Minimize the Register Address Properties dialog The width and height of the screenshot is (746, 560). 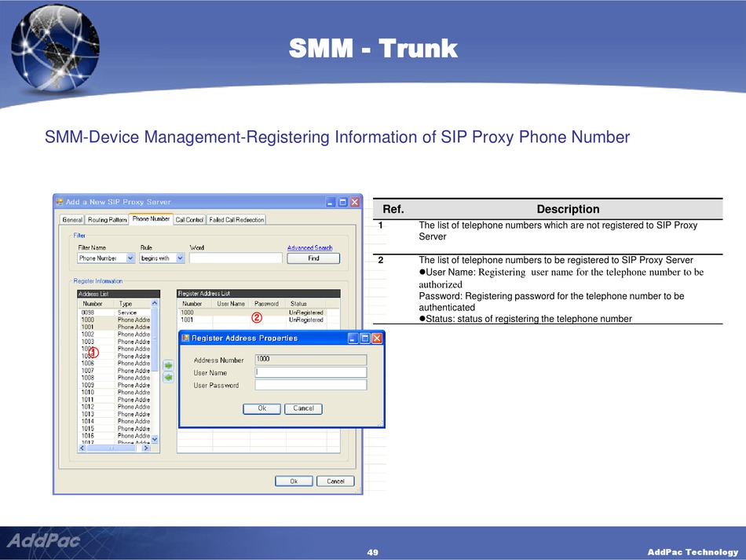pyautogui.click(x=353, y=339)
